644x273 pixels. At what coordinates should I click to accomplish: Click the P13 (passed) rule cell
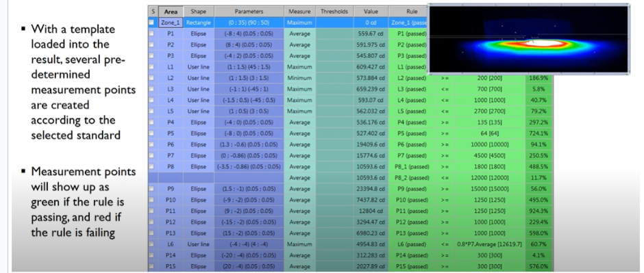pyautogui.click(x=412, y=233)
